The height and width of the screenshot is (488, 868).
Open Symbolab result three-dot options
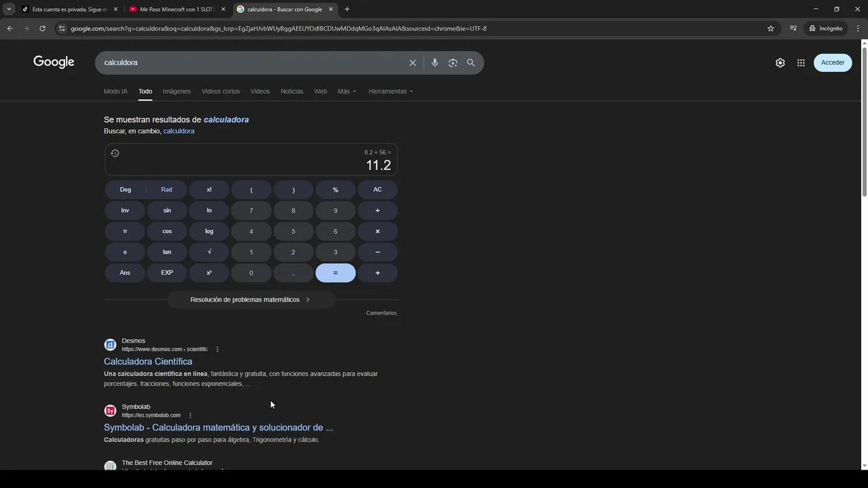tap(190, 415)
